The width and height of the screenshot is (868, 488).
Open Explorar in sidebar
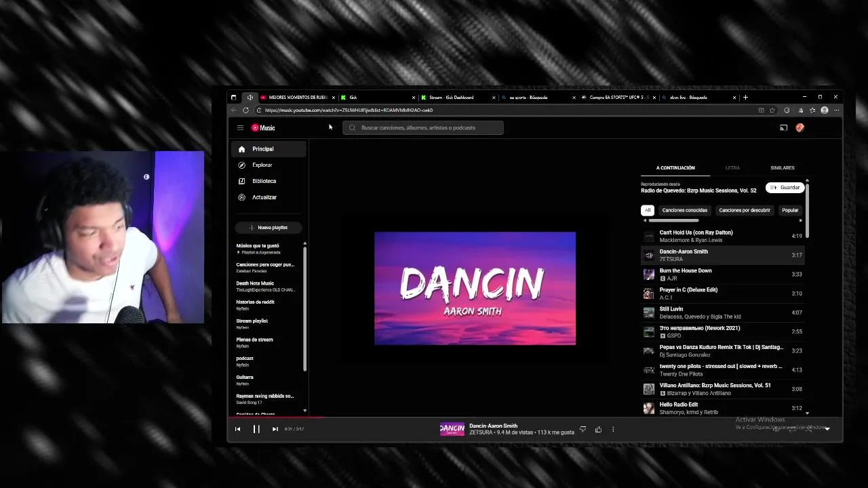(270, 165)
